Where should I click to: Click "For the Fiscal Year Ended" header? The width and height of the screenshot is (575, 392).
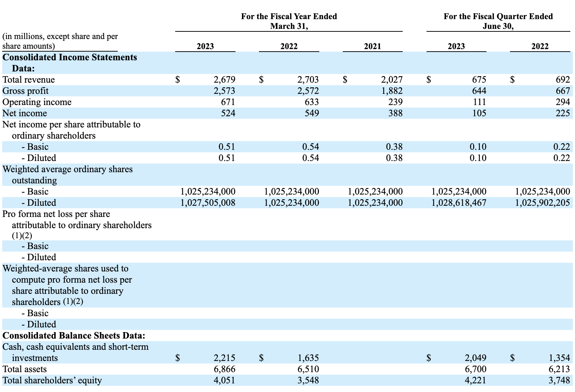click(289, 17)
